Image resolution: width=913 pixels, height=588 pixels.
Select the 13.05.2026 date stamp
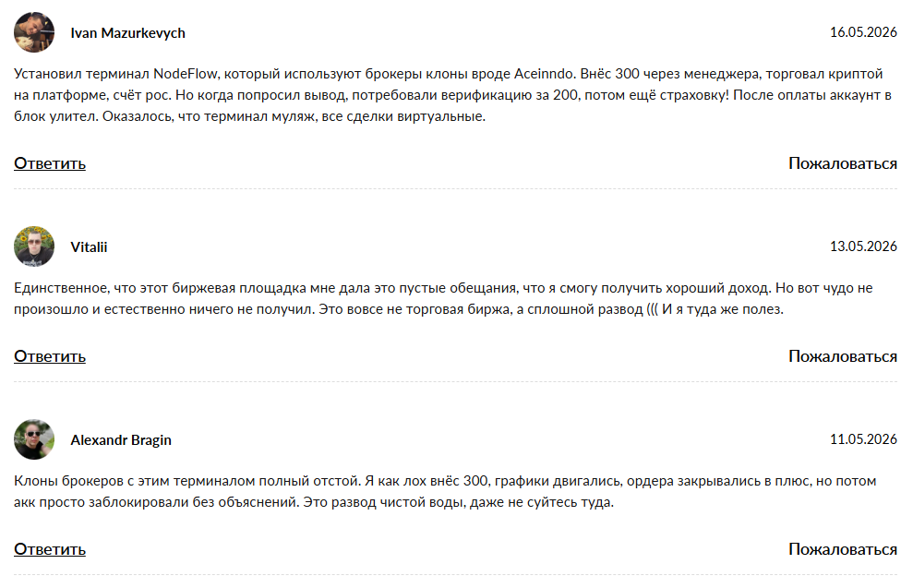863,246
